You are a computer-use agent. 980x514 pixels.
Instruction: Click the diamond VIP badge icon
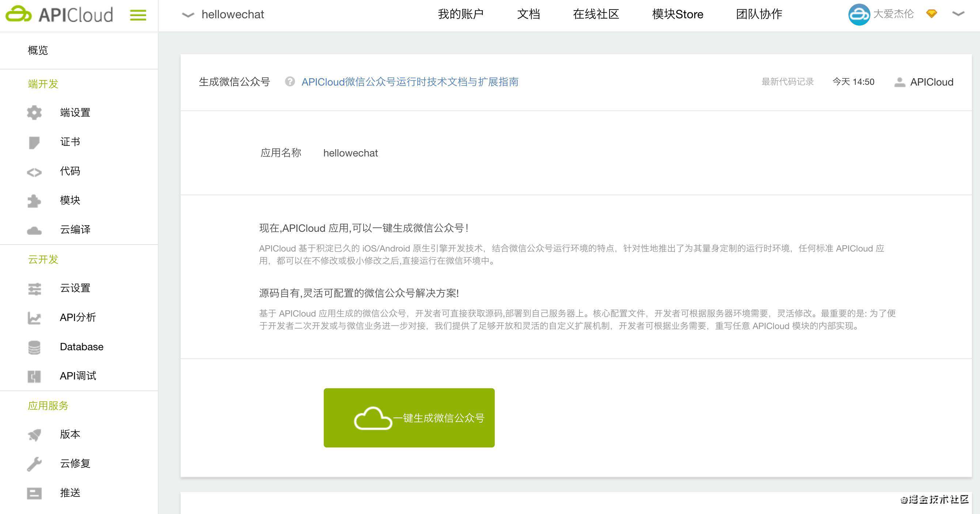click(931, 14)
